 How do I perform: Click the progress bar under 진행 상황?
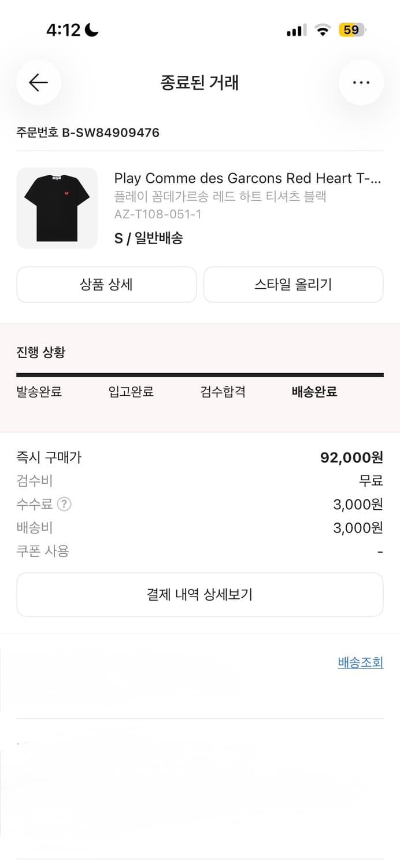pyautogui.click(x=199, y=373)
